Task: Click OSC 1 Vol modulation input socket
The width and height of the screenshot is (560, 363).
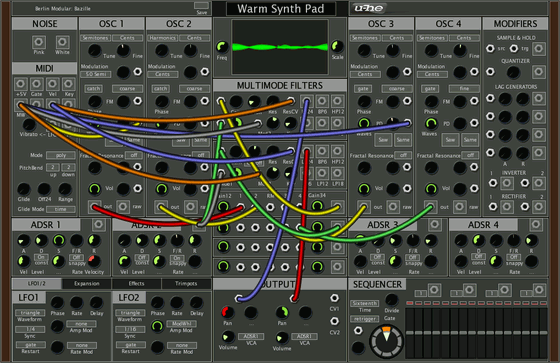Action: [x=138, y=188]
